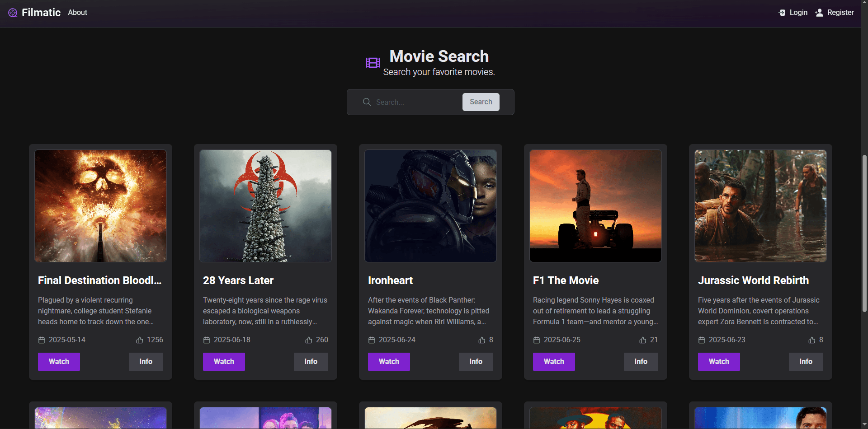This screenshot has width=868, height=429.
Task: Click the like count 260
Action: (x=322, y=340)
